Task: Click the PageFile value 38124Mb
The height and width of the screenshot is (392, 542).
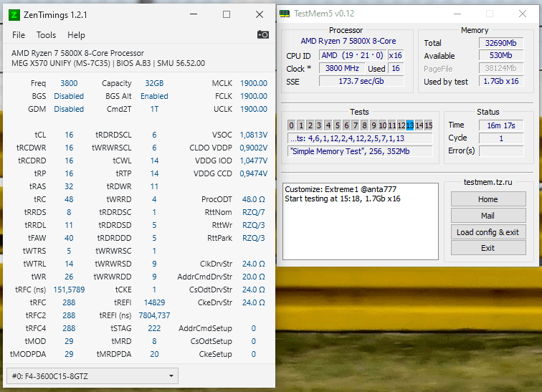Action: click(501, 68)
